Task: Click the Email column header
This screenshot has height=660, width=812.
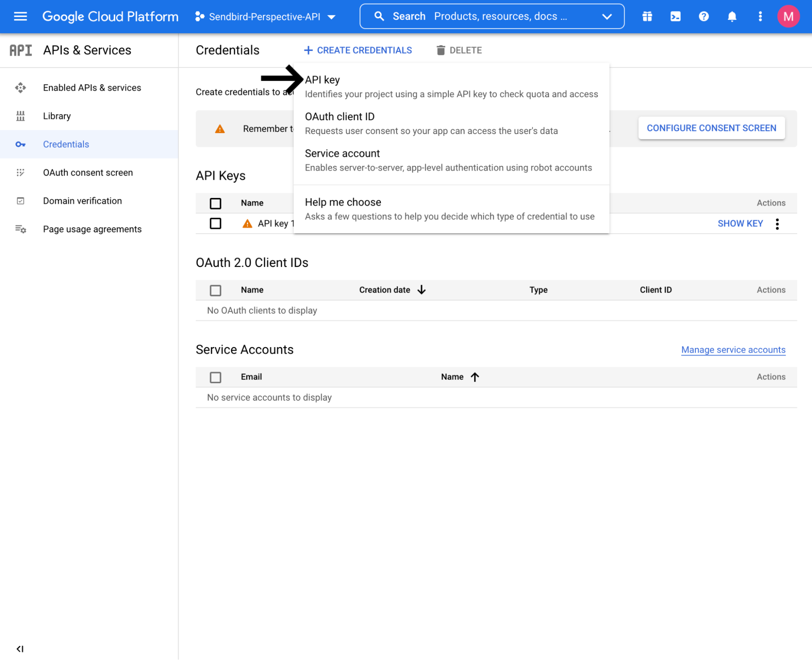Action: click(x=251, y=377)
